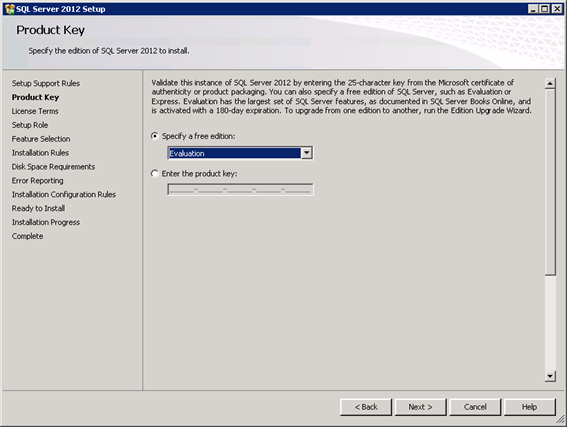567x427 pixels.
Task: Click the < Back button
Action: [366, 407]
